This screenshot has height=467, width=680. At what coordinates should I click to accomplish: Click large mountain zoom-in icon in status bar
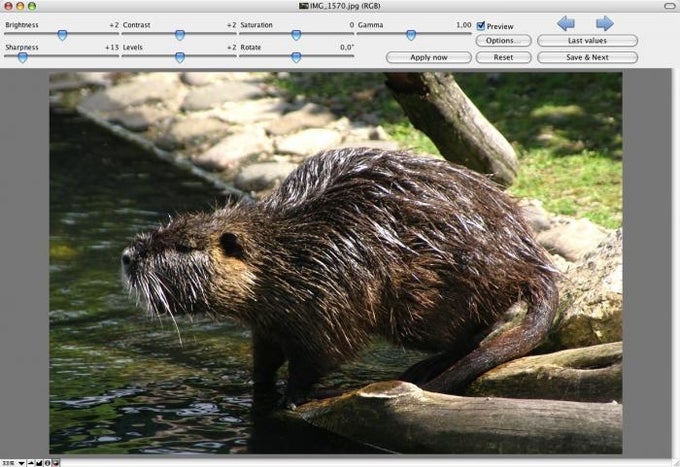point(39,463)
